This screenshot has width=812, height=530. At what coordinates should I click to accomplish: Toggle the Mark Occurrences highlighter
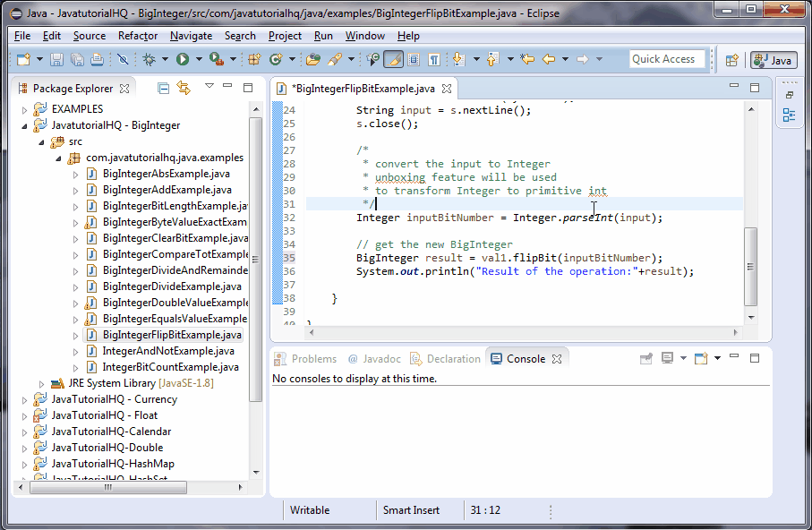pyautogui.click(x=394, y=59)
